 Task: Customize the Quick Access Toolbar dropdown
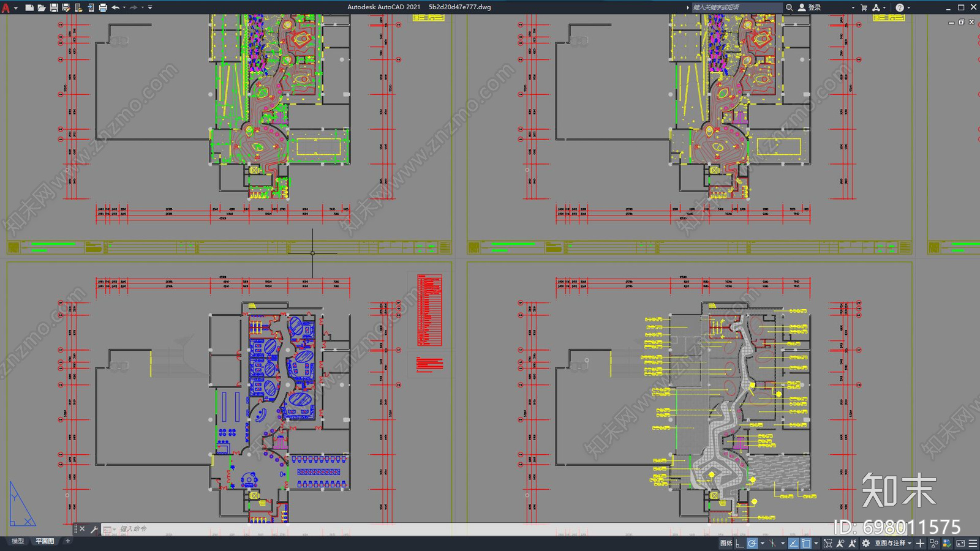(x=150, y=7)
